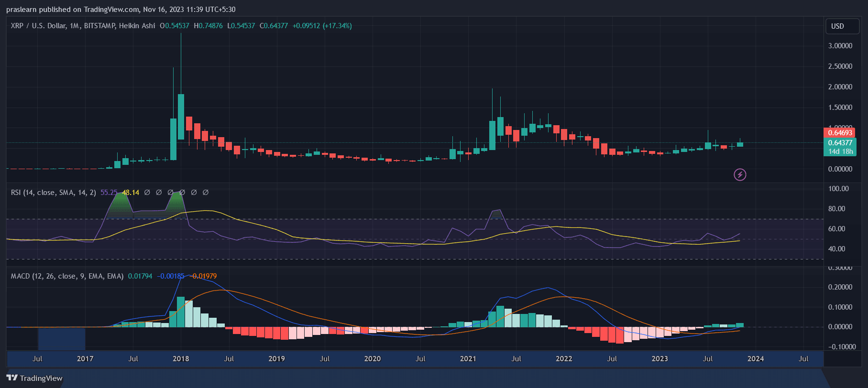Click the orange -0.01979 MACD signal value
This screenshot has width=868, height=388.
click(x=205, y=276)
